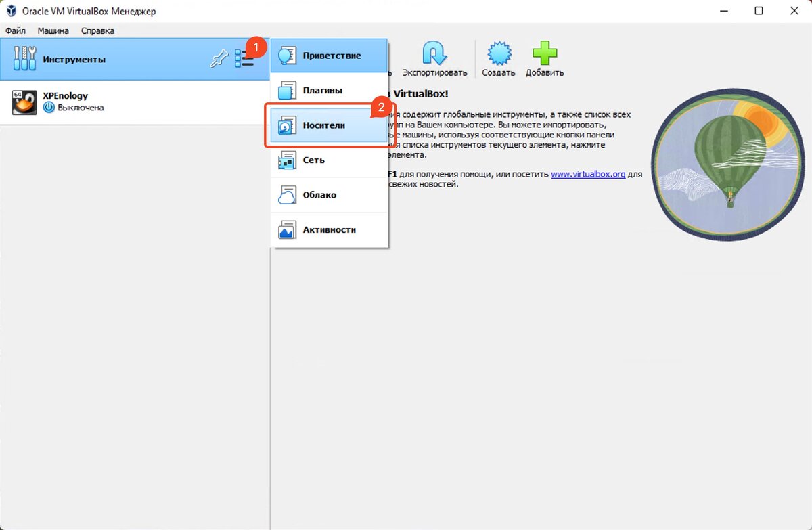Open the Инструменты hamburger menu
Screen dimensions: 812x530
click(x=244, y=58)
